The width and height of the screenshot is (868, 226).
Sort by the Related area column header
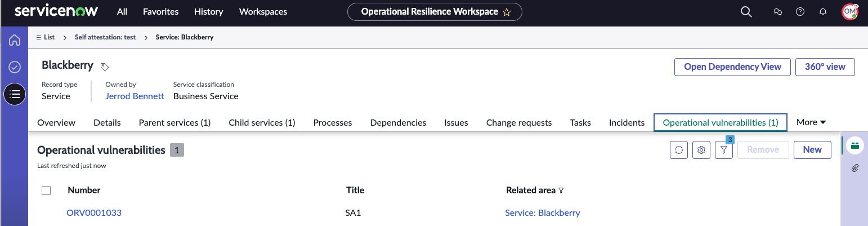531,190
